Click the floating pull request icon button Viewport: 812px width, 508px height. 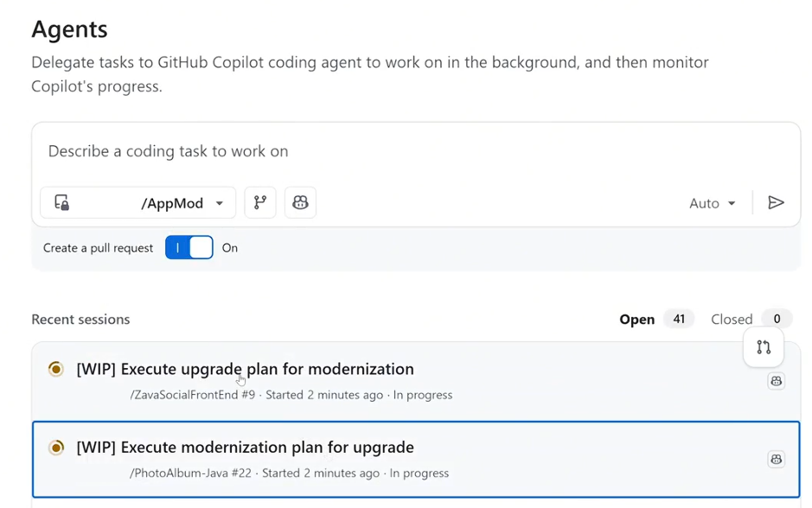click(x=764, y=347)
